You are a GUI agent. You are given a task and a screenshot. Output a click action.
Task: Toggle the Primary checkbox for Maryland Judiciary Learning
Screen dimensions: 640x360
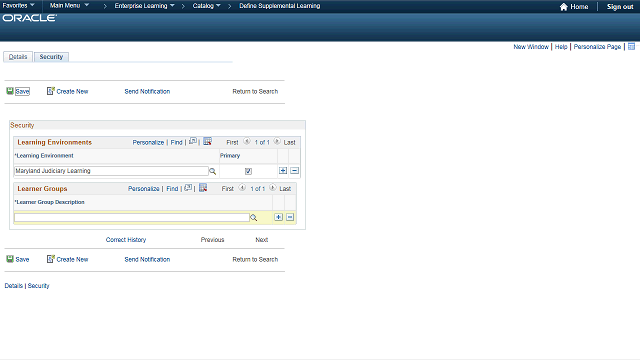[x=248, y=171]
